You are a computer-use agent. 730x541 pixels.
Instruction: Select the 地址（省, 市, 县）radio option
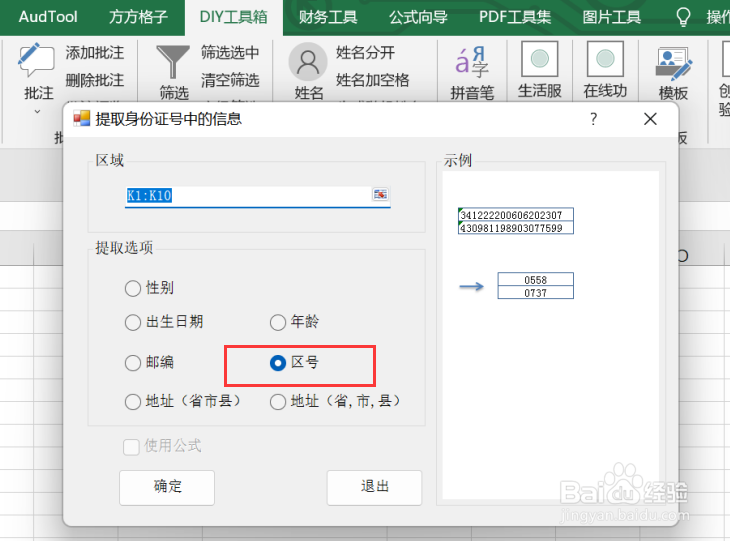(x=278, y=401)
